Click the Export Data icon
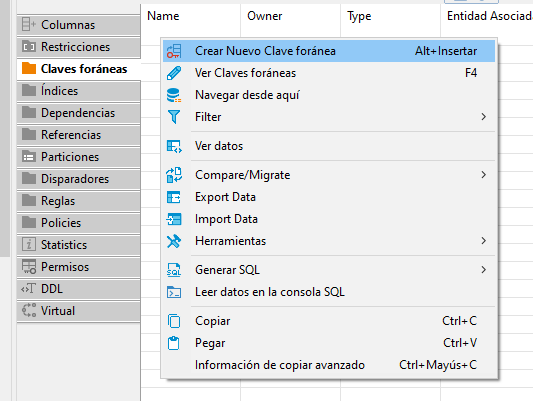This screenshot has width=533, height=401. tap(174, 197)
